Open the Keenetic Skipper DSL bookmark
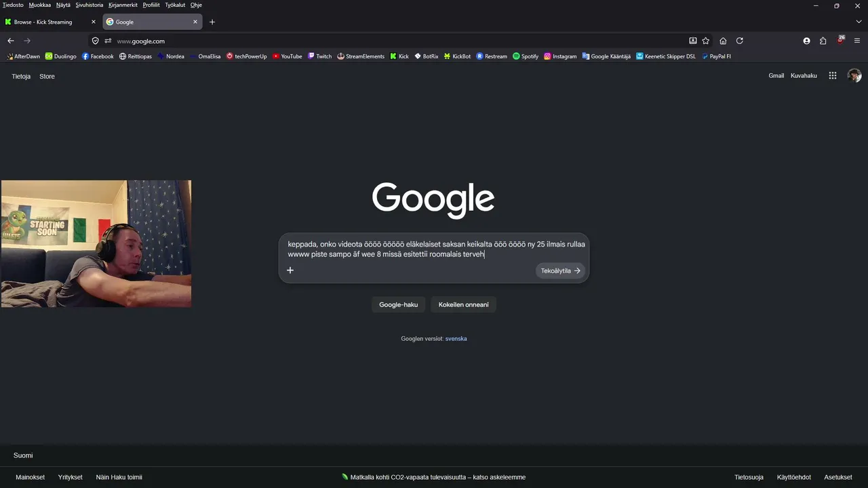Screen dimensions: 868x488 tap(666, 56)
